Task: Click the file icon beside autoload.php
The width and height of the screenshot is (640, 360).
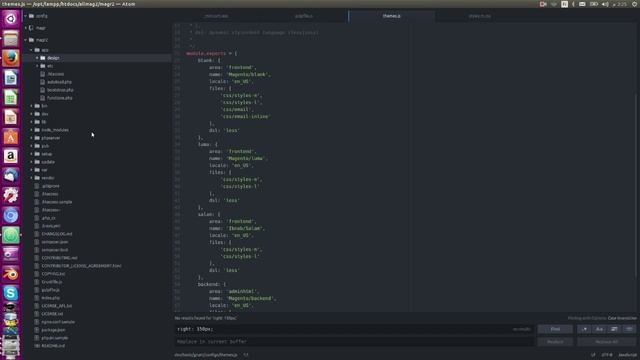Action: point(42,82)
